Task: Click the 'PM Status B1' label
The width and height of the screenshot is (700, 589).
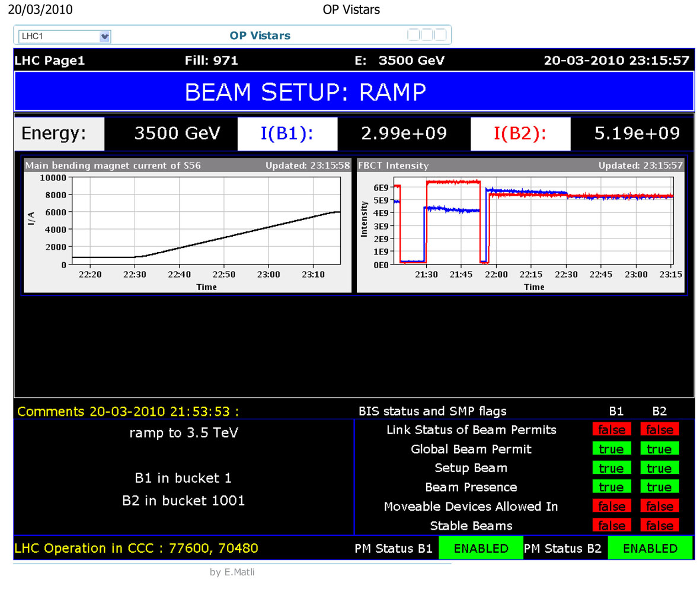Action: click(x=394, y=548)
